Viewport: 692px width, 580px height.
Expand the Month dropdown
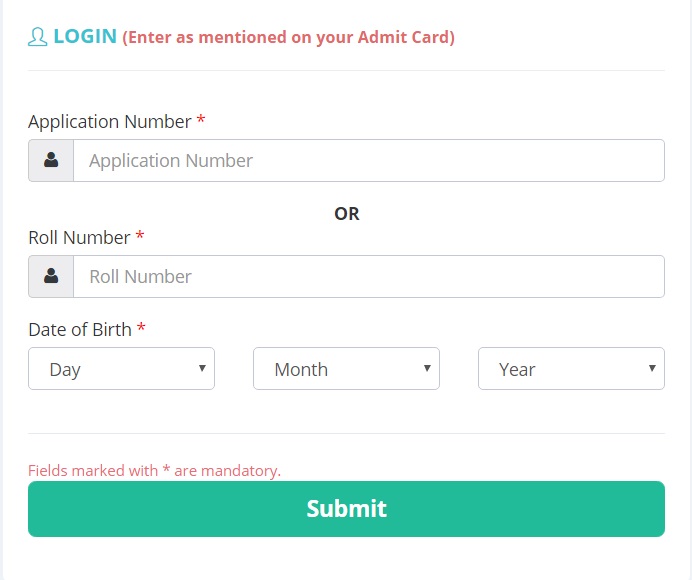coord(346,369)
